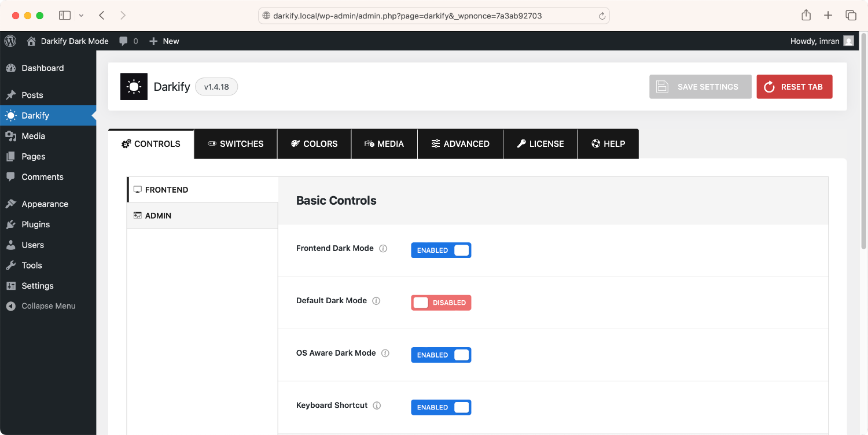868x435 pixels.
Task: Enable the Default Dark Mode toggle
Action: click(441, 303)
